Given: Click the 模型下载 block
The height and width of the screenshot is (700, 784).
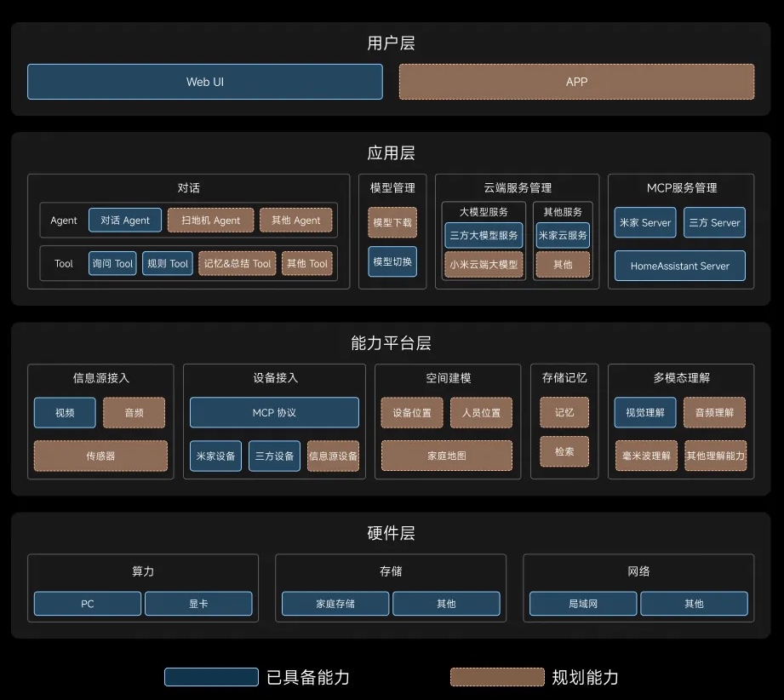Looking at the screenshot, I should point(392,222).
